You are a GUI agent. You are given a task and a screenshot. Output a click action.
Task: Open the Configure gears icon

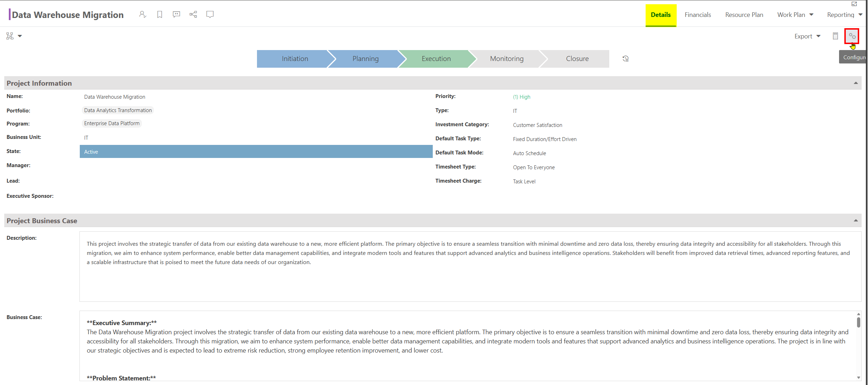click(x=852, y=36)
